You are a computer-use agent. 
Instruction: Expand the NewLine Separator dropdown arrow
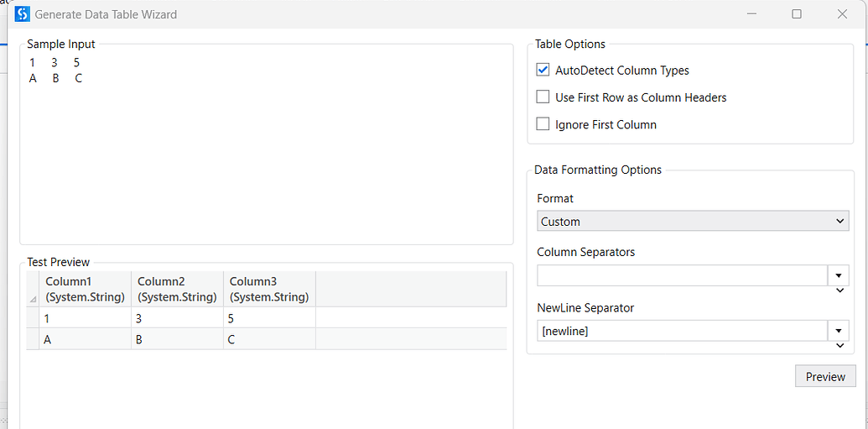tap(839, 331)
